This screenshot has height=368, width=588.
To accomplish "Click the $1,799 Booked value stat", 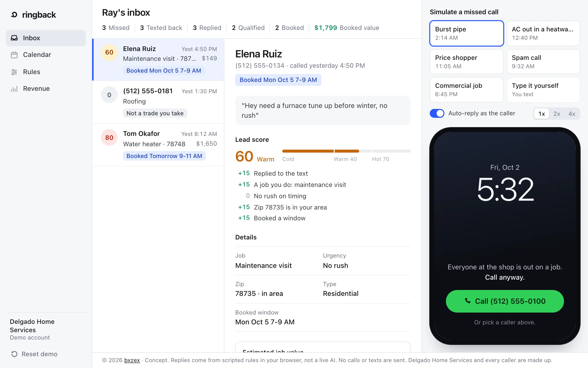I will [x=347, y=28].
